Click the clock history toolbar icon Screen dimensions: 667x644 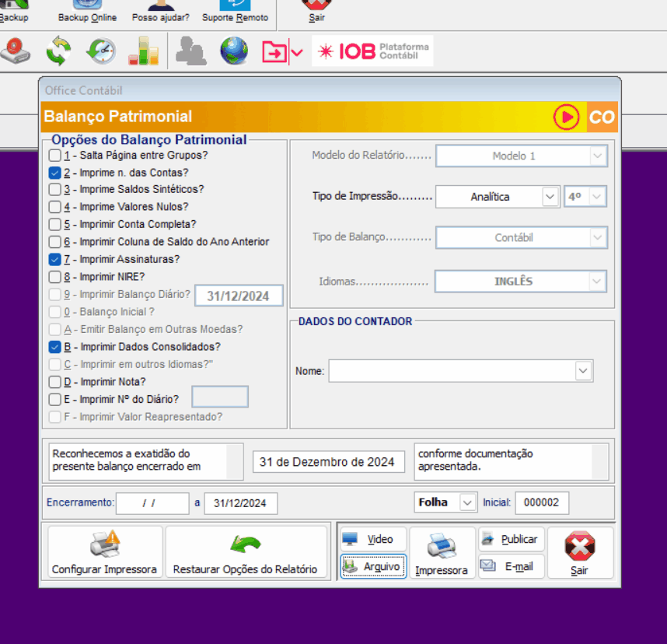[x=101, y=51]
